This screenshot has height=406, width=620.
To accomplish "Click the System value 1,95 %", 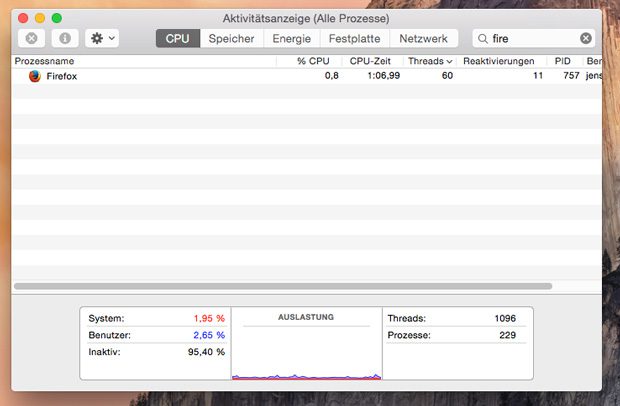I will 209,318.
